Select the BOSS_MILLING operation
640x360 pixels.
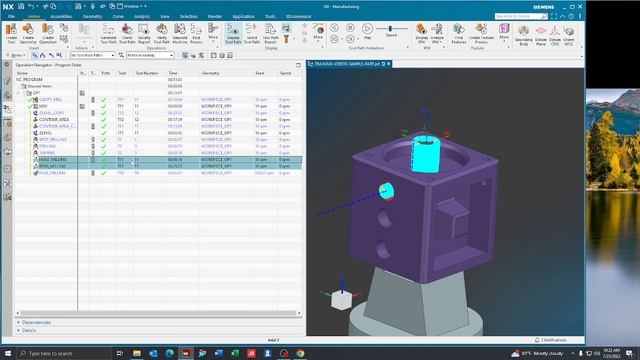click(52, 166)
